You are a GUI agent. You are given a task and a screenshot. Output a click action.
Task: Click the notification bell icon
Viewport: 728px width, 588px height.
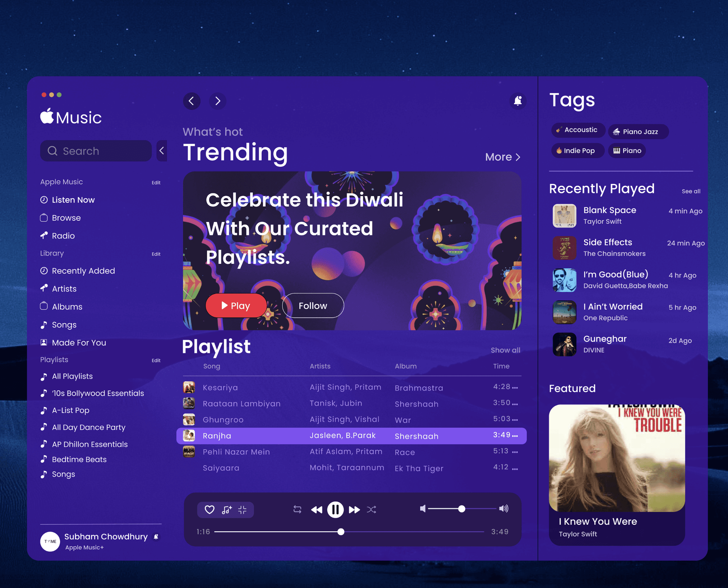click(517, 101)
